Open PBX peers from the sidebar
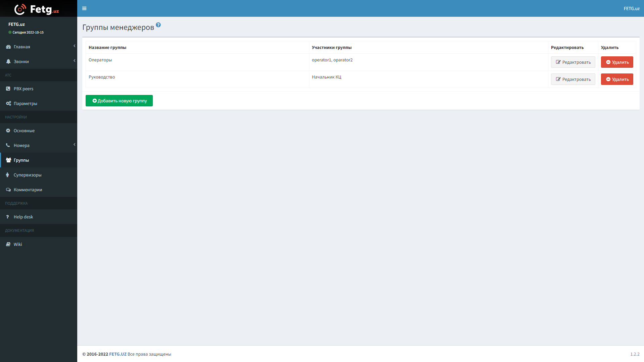Viewport: 644px width, 362px height. point(24,89)
